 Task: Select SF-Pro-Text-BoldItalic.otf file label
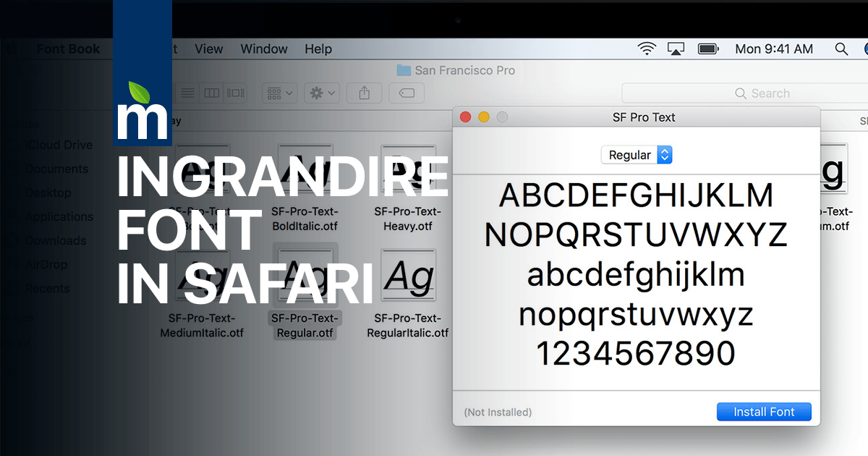305,219
